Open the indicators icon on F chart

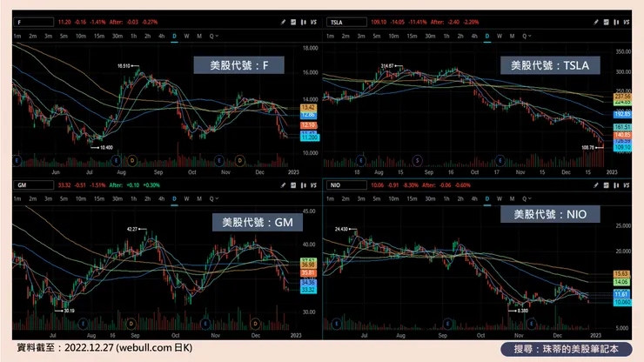pyautogui.click(x=293, y=22)
